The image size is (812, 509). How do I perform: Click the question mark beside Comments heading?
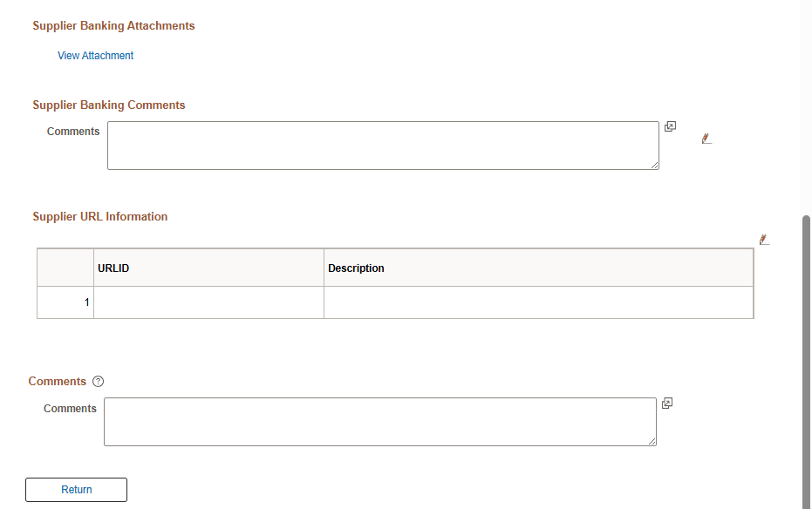pos(98,381)
